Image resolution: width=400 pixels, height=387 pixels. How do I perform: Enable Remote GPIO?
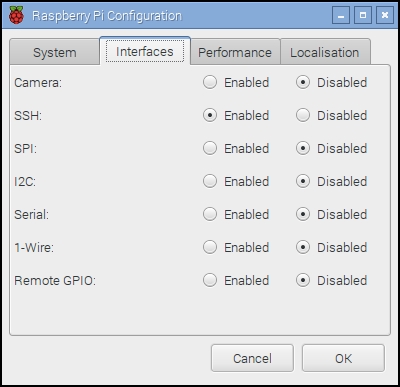210,280
